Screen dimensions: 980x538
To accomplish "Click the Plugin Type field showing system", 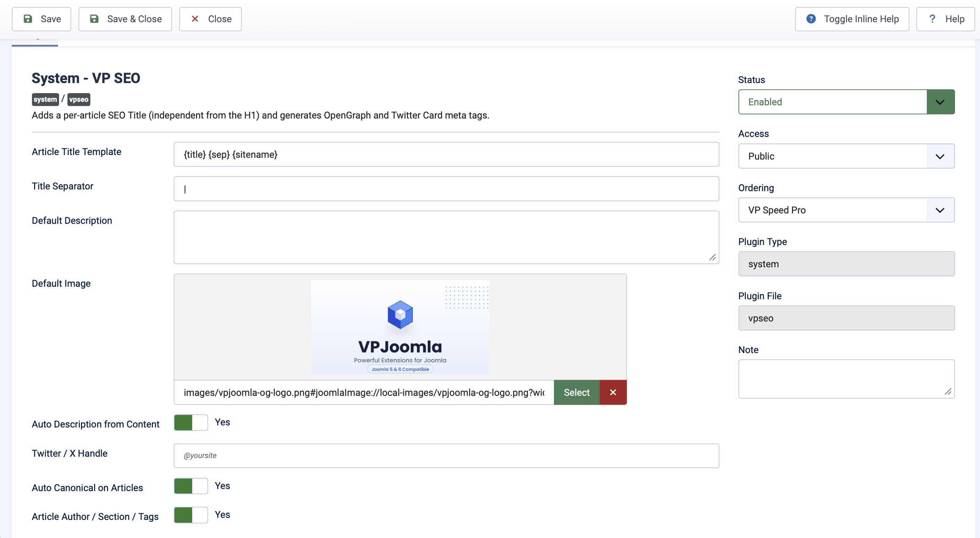I will [x=847, y=264].
